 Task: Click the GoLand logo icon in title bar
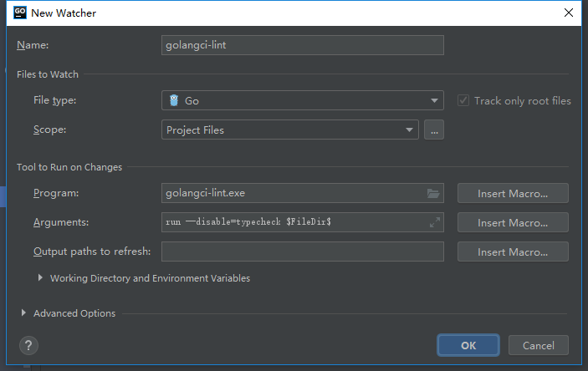(x=20, y=13)
